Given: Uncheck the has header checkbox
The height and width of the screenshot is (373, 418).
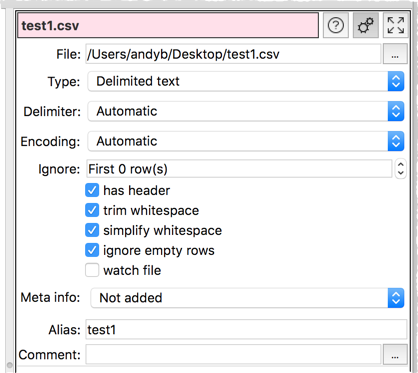Looking at the screenshot, I should [92, 190].
